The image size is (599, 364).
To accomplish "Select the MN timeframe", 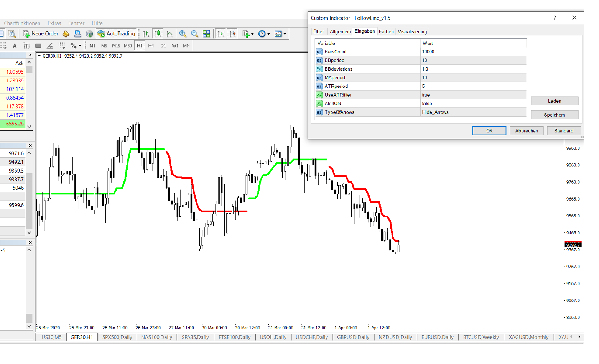I will click(x=186, y=46).
